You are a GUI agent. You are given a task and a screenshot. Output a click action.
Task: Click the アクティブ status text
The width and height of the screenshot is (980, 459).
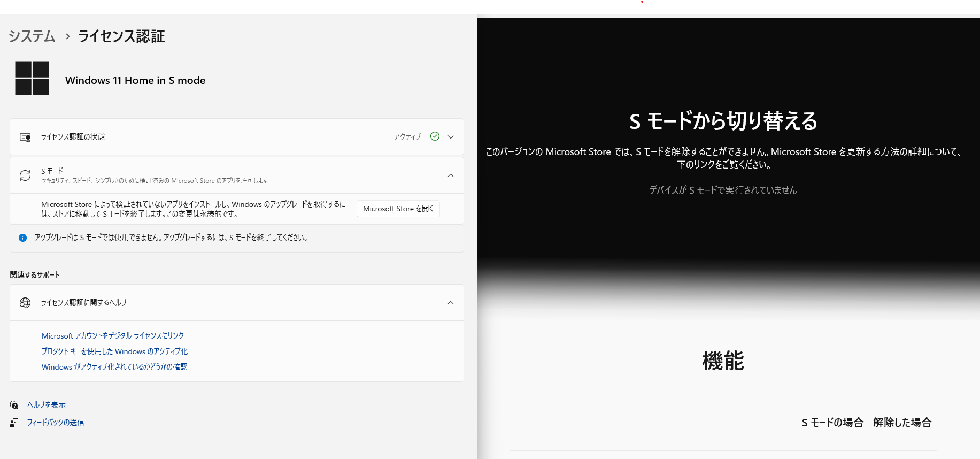(407, 137)
